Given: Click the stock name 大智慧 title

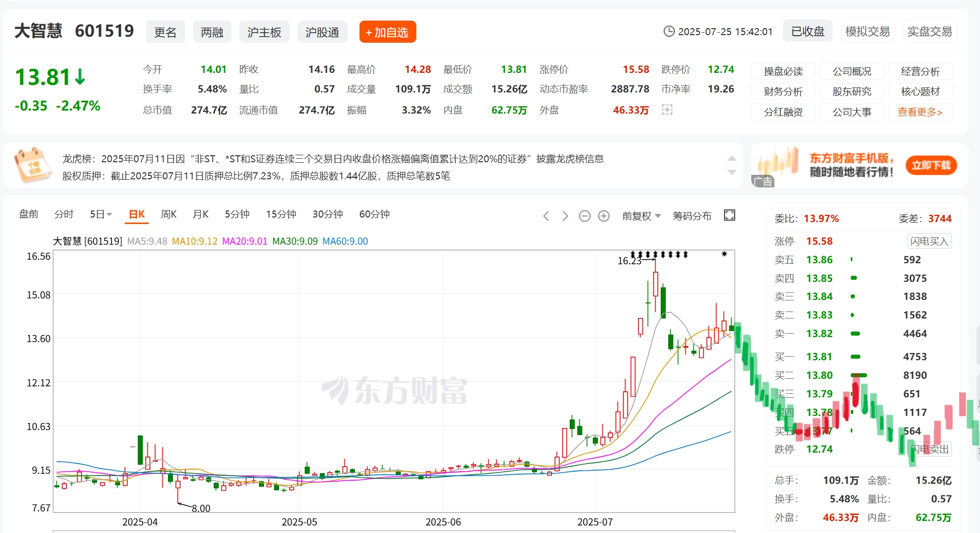Looking at the screenshot, I should tap(38, 31).
